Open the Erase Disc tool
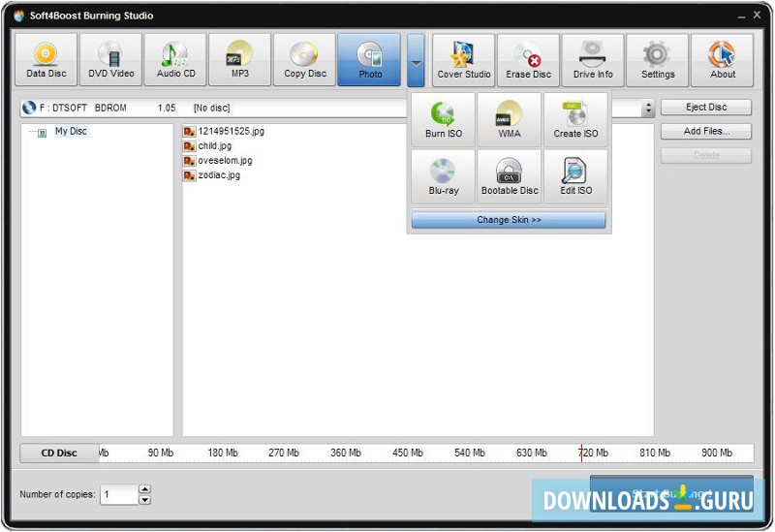 528,60
